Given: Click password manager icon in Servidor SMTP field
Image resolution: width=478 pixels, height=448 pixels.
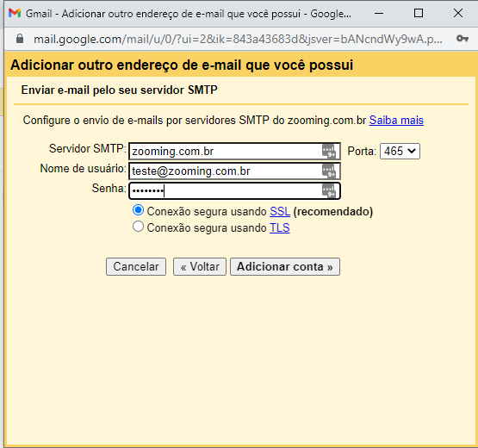Looking at the screenshot, I should point(329,152).
